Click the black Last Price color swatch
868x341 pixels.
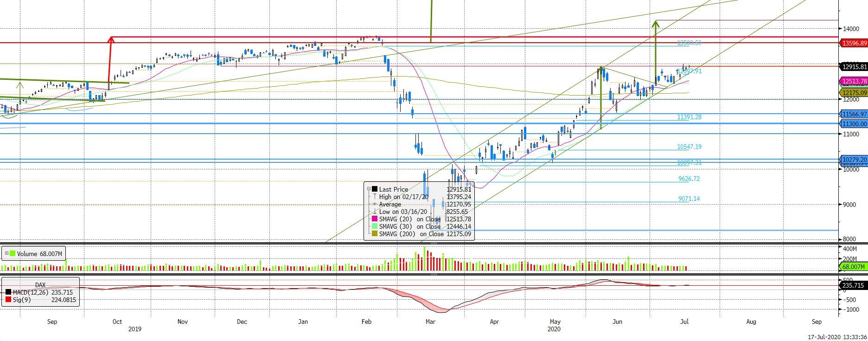tap(375, 189)
